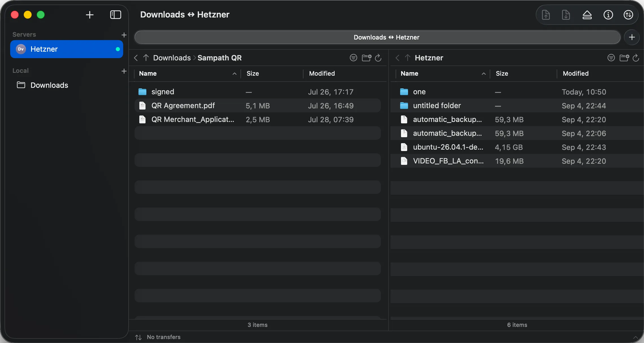Click the 5,1 MB size cell

click(x=258, y=106)
